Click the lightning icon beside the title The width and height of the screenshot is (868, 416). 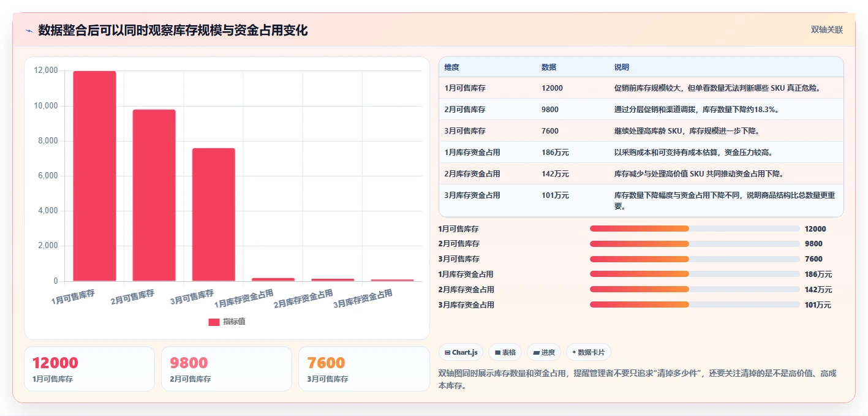click(x=29, y=31)
